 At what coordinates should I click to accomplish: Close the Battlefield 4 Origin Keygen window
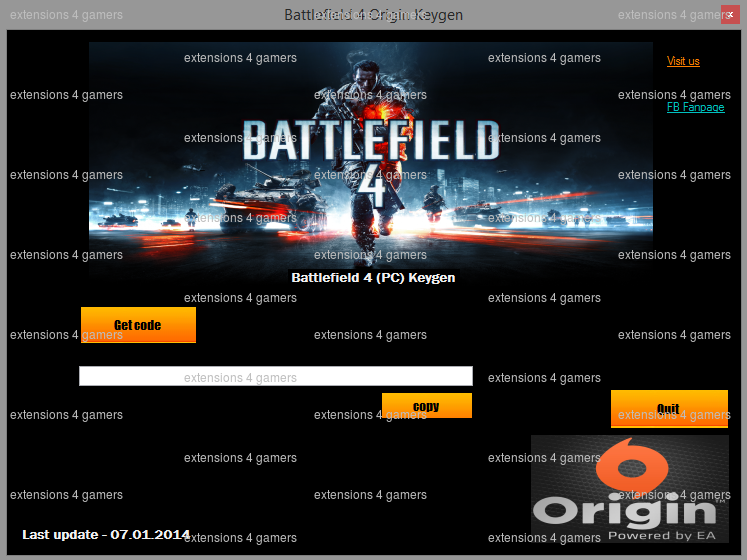730,14
